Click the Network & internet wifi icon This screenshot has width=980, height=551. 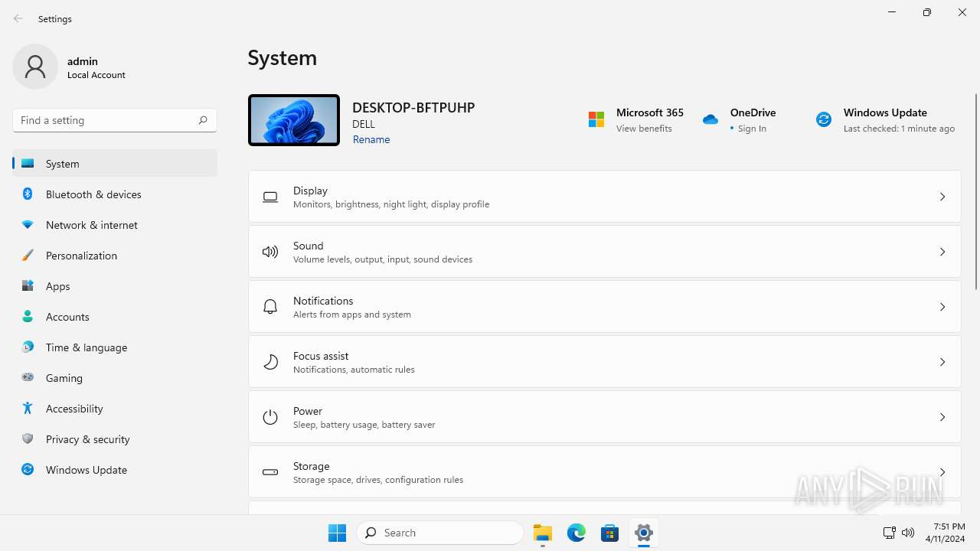point(28,225)
